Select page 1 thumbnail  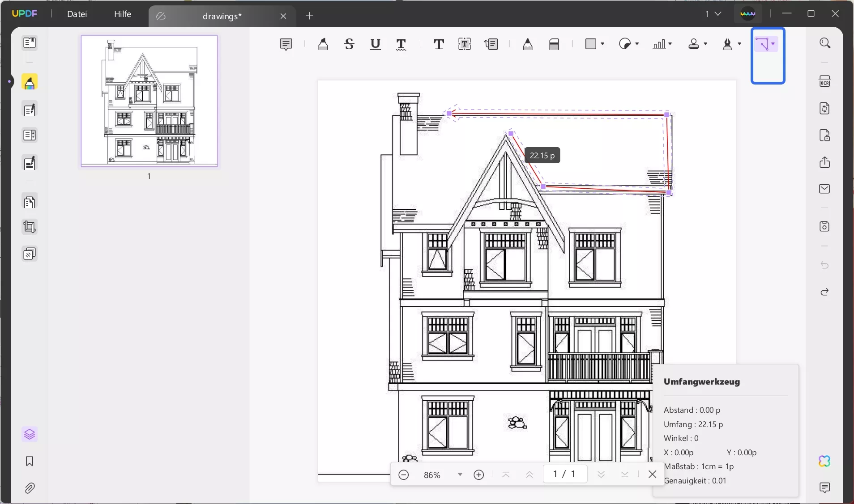point(149,101)
